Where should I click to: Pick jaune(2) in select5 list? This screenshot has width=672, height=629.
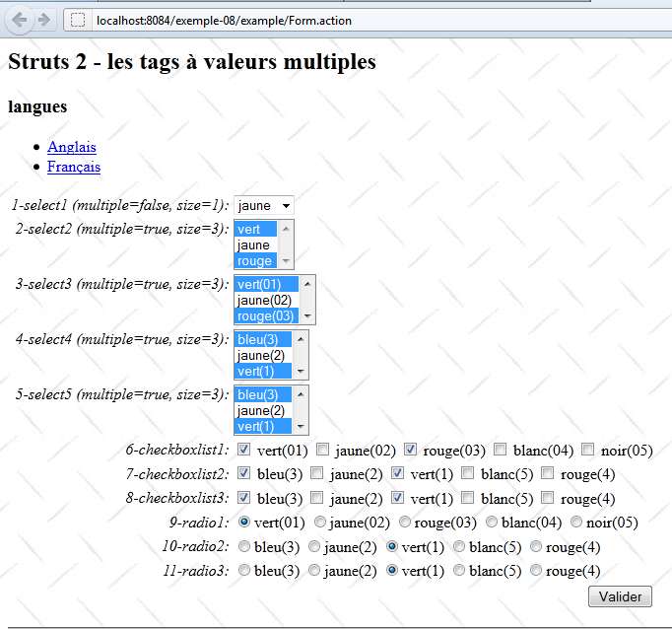(261, 410)
